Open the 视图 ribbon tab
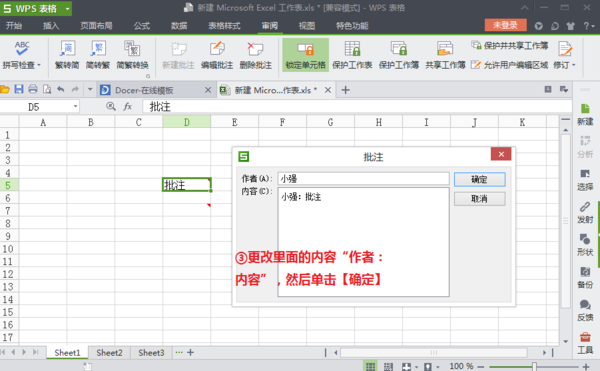This screenshot has width=600, height=371. pos(307,26)
